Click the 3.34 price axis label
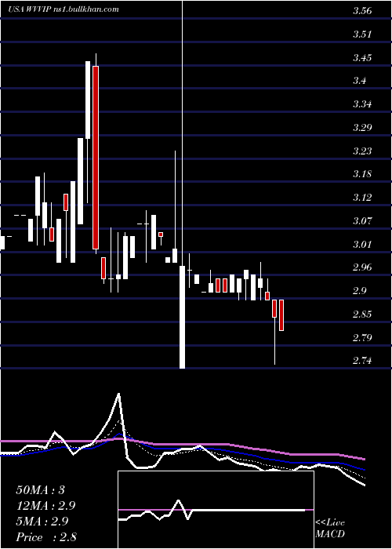The width and height of the screenshot is (392, 549). click(x=362, y=104)
